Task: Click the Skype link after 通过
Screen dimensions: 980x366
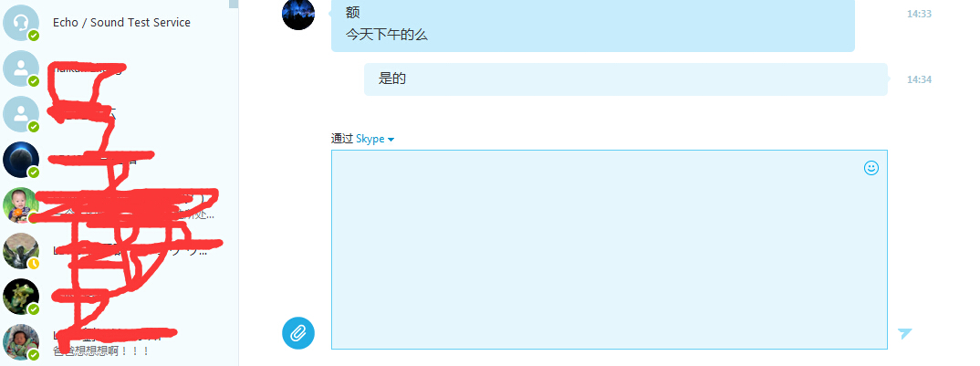Action: coord(370,139)
